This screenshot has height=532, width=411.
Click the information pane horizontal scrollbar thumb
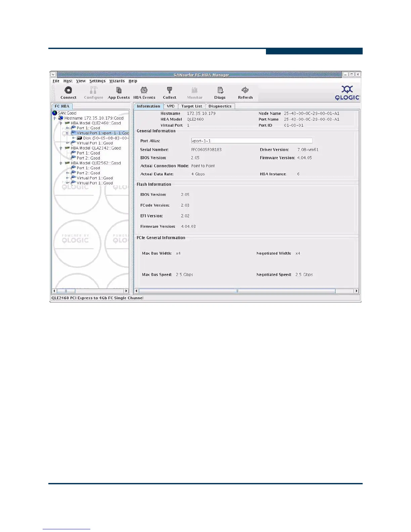237,291
